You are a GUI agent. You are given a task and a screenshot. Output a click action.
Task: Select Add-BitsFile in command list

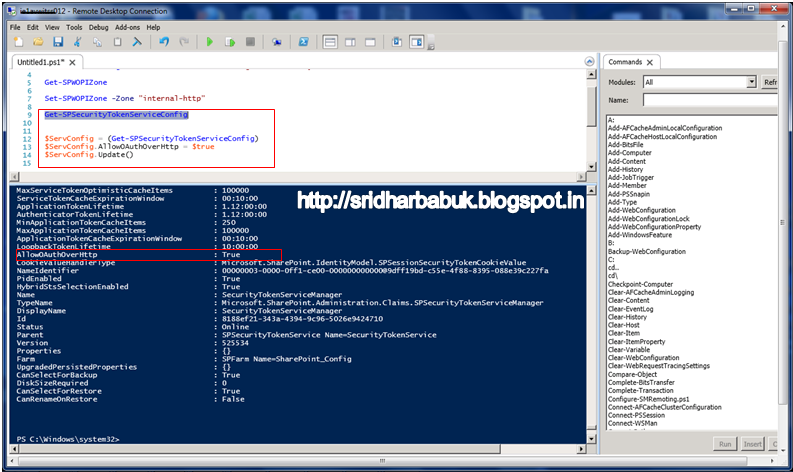click(x=626, y=145)
